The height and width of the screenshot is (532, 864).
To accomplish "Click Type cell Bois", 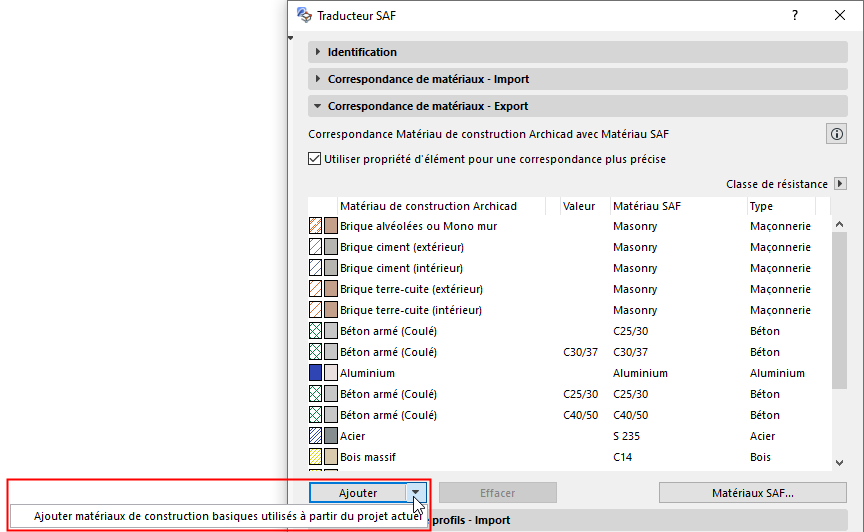I will pos(760,456).
